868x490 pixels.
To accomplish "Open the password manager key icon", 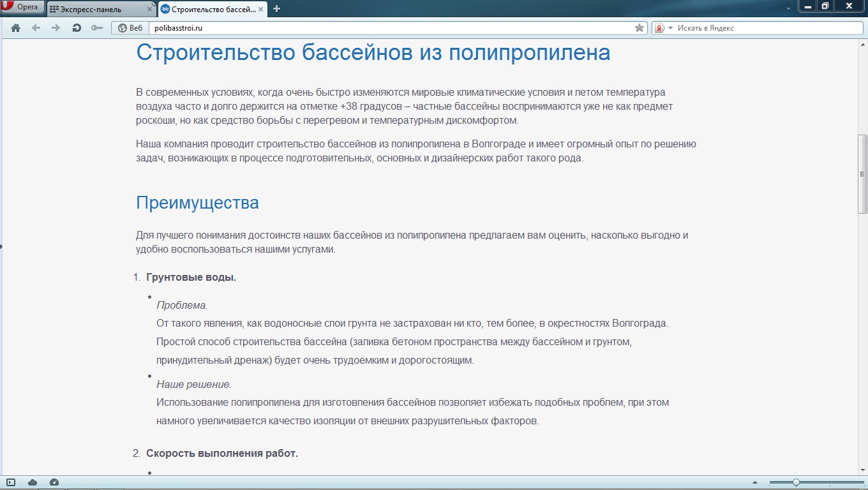I will 97,28.
